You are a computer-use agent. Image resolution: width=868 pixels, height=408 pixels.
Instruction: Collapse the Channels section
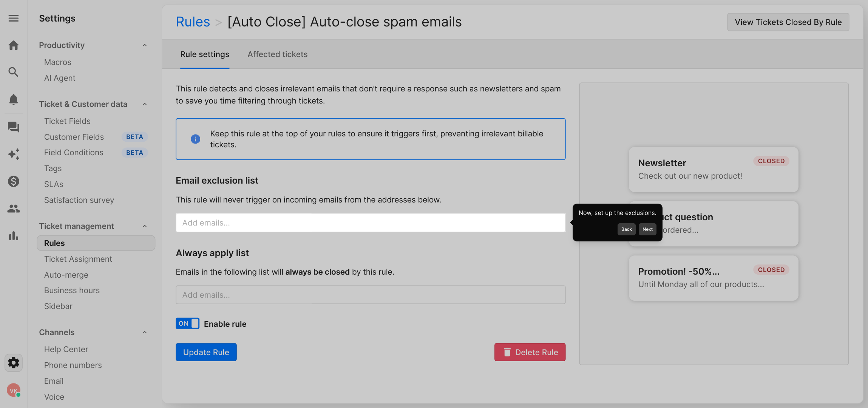pyautogui.click(x=145, y=332)
